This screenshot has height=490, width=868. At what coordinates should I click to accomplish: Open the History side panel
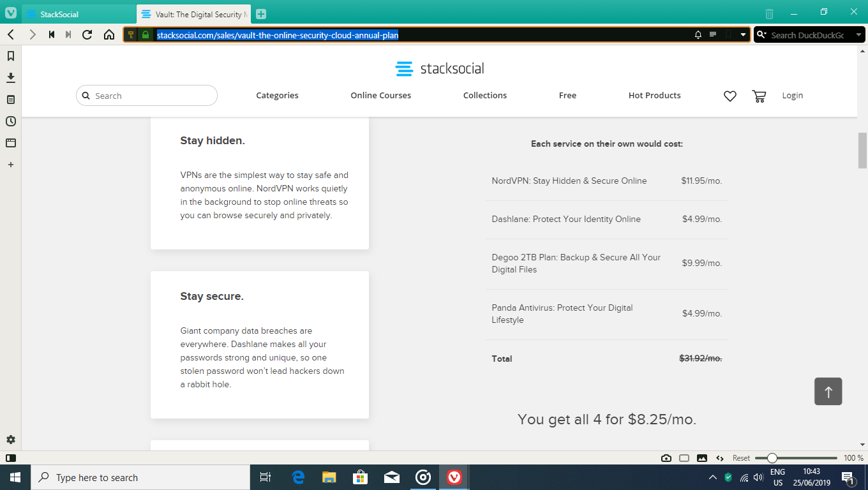pos(11,121)
